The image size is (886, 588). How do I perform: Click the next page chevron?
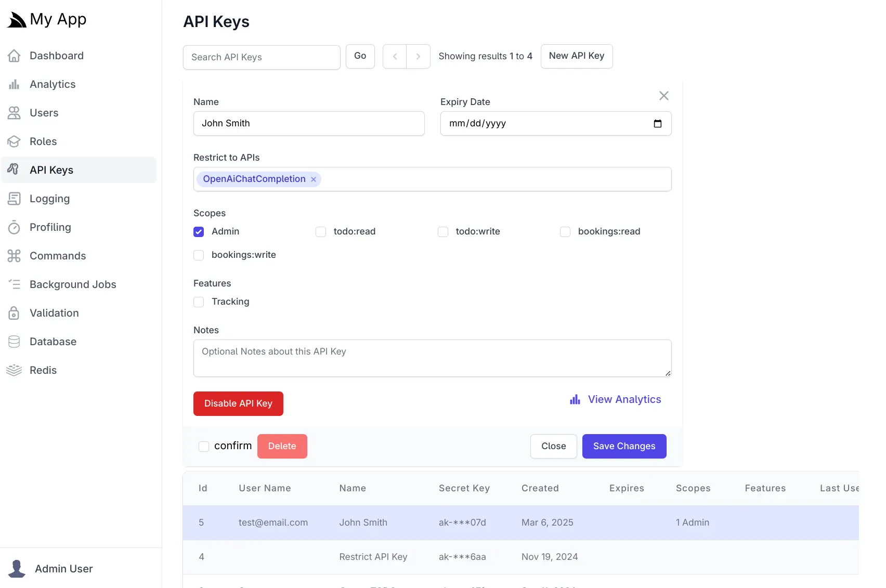click(x=418, y=56)
